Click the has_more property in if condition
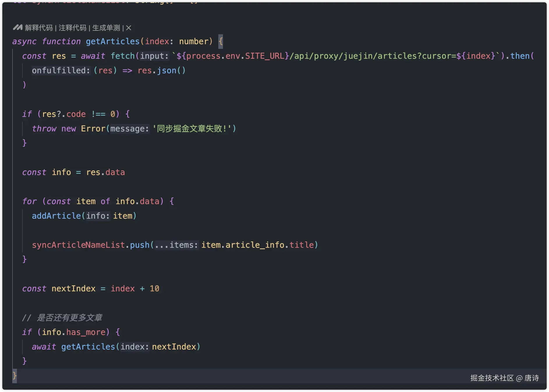Image resolution: width=549 pixels, height=392 pixels. tap(86, 332)
